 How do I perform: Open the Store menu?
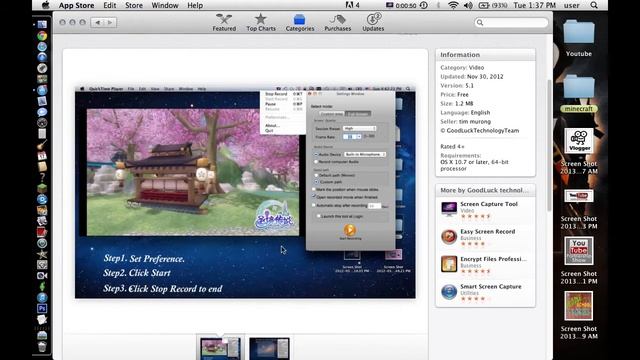pyautogui.click(x=134, y=5)
